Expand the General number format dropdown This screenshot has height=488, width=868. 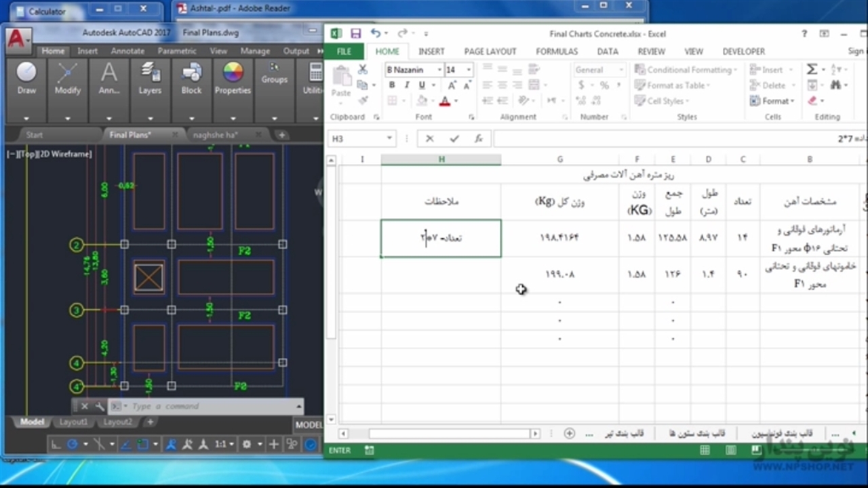620,70
